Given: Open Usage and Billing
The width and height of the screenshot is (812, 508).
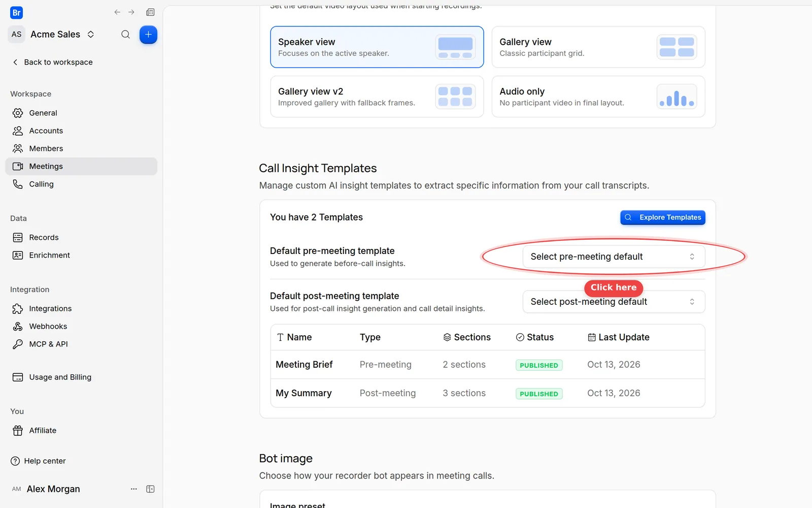Looking at the screenshot, I should click(x=81, y=377).
